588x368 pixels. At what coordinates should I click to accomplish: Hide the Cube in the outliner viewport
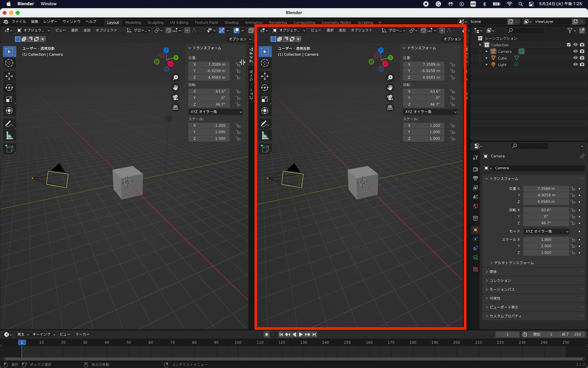click(575, 58)
